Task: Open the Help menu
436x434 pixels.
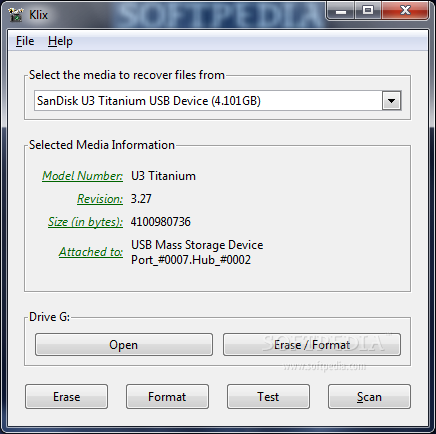Action: 60,41
